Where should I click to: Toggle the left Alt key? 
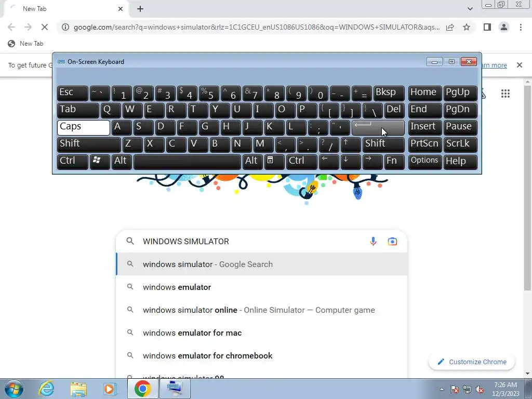[x=122, y=162]
